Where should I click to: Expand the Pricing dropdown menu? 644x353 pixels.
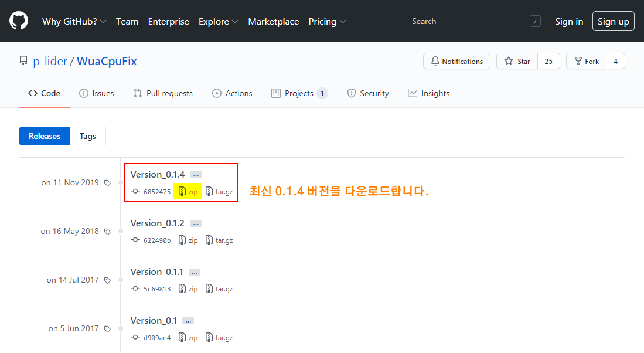[327, 21]
